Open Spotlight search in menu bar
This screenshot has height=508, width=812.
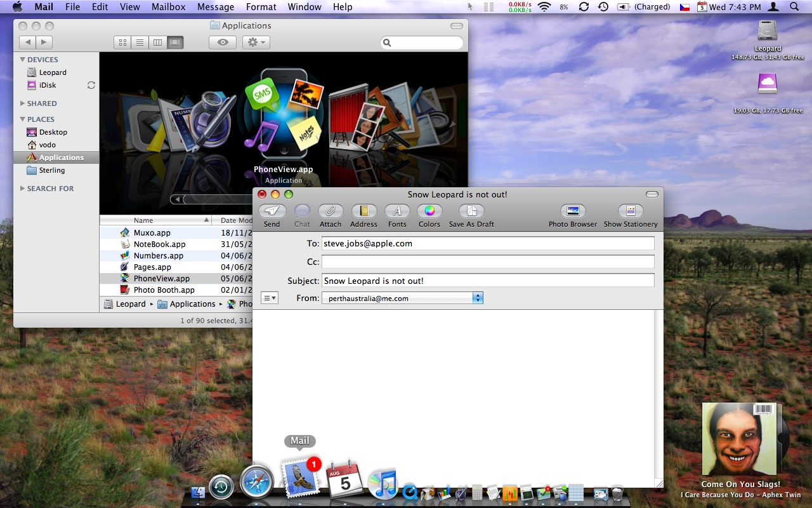click(x=794, y=7)
